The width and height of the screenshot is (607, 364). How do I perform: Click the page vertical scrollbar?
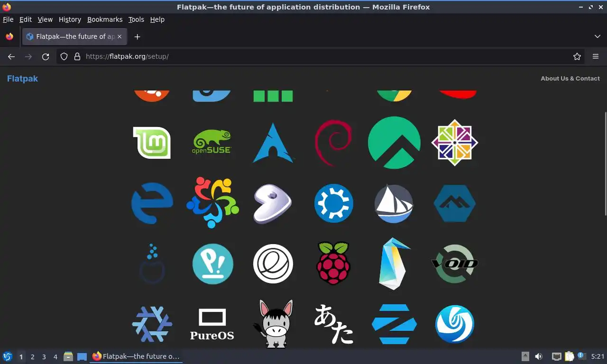605,164
